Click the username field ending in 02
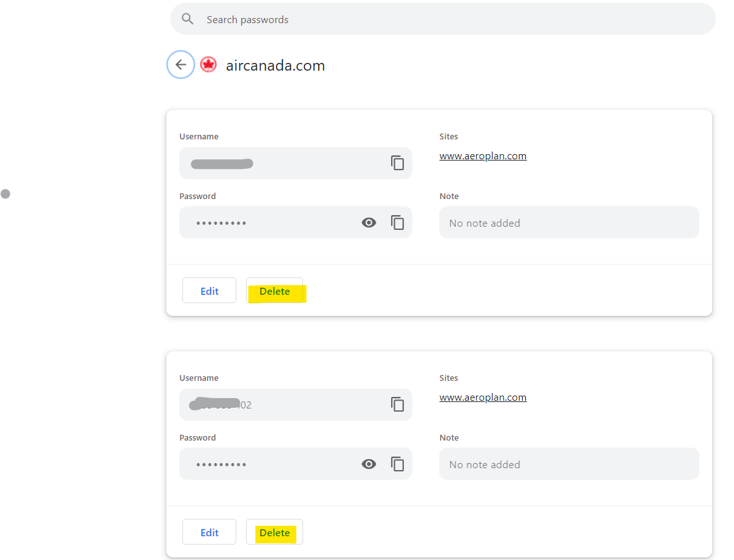Image resolution: width=734 pixels, height=560 pixels. (x=295, y=405)
